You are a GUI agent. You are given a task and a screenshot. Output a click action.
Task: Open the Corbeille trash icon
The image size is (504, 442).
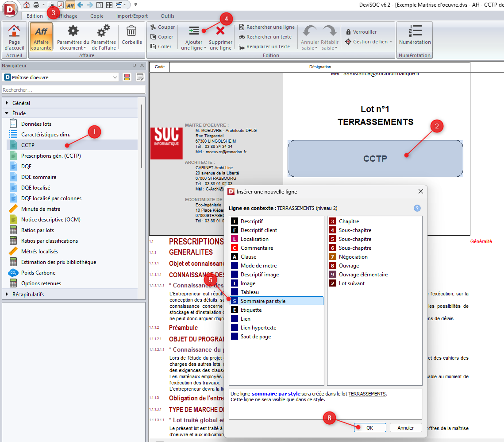[131, 31]
